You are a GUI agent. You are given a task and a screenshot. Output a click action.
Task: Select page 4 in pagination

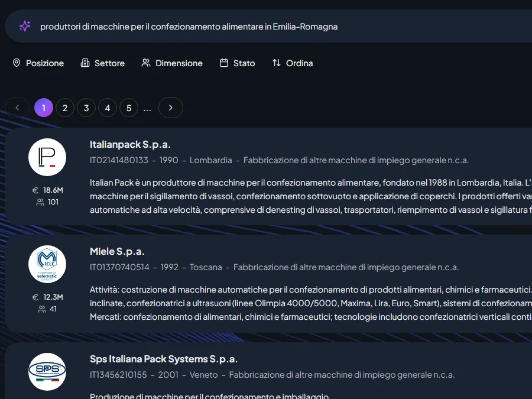point(108,108)
